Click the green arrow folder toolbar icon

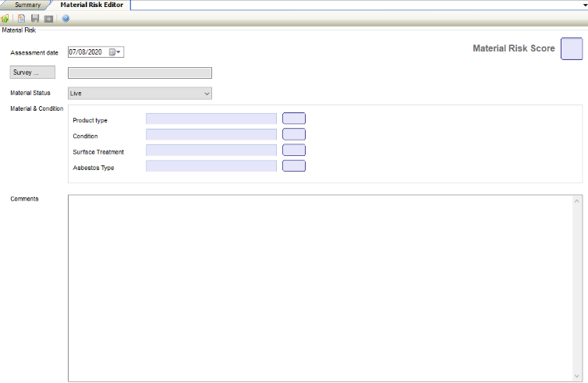[x=5, y=18]
